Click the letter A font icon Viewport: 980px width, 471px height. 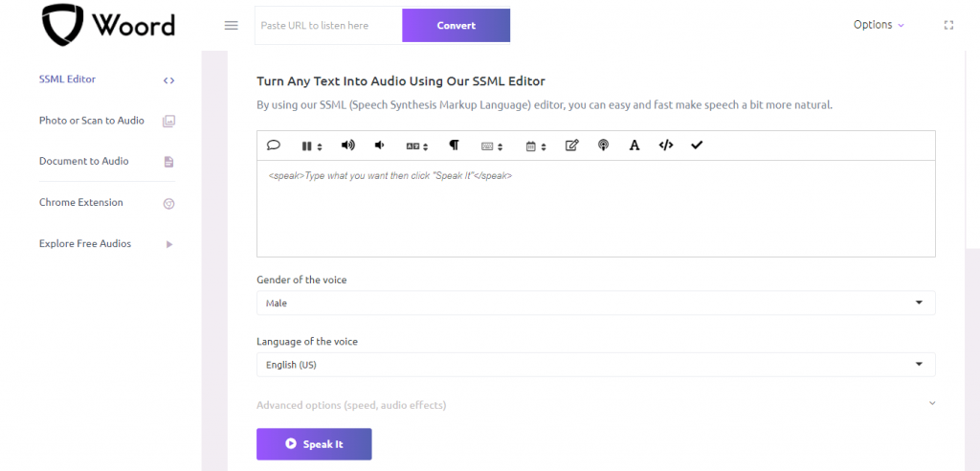(635, 146)
